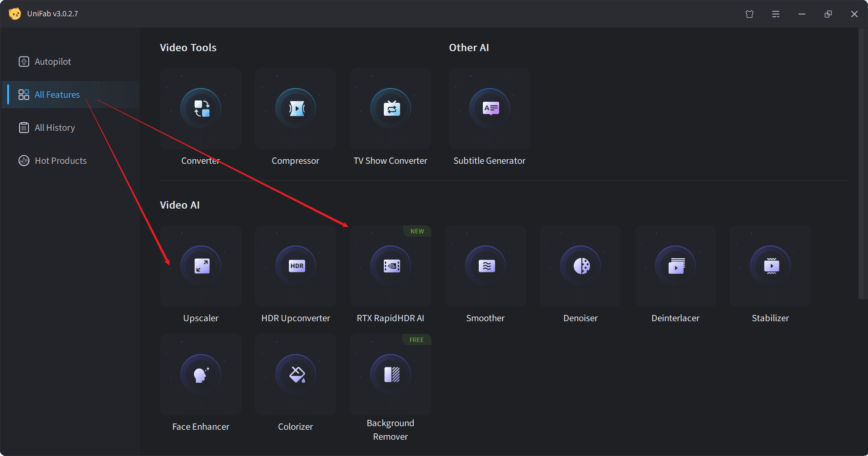Open the Converter tool icon
Image resolution: width=868 pixels, height=456 pixels.
(201, 109)
